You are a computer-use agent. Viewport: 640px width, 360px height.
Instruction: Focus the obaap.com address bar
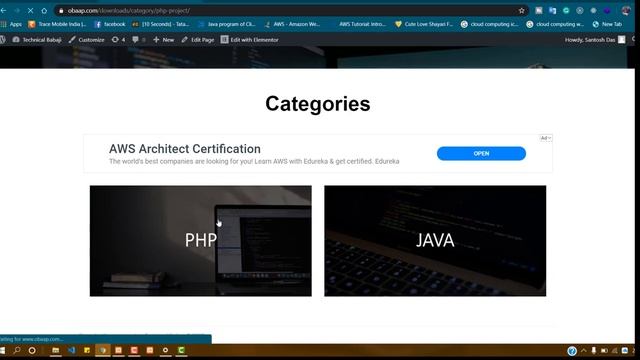tap(291, 11)
